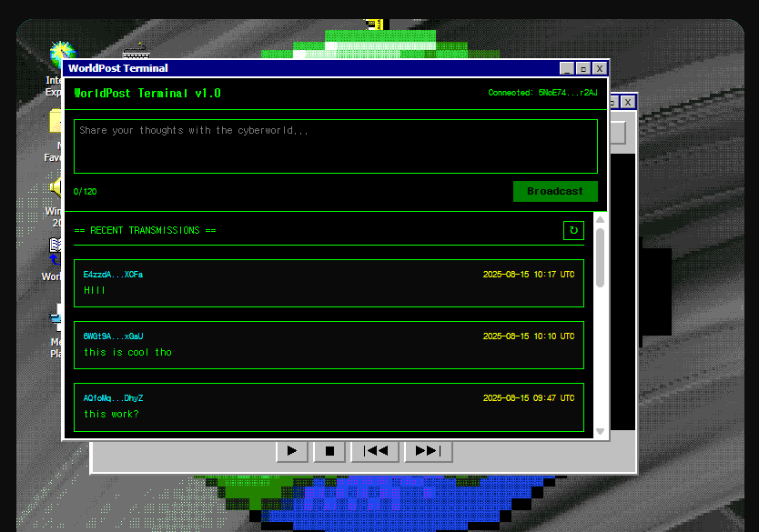The width and height of the screenshot is (759, 532).
Task: Refresh the recent transmissions list
Action: (x=573, y=231)
